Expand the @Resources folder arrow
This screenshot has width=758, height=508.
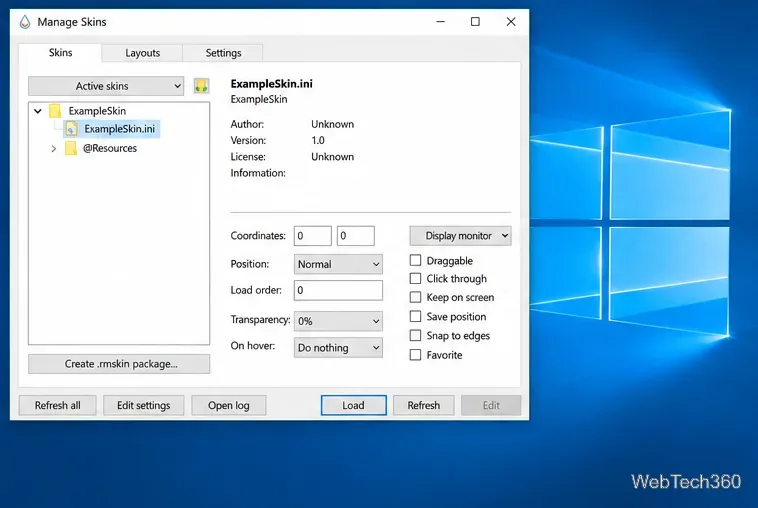[x=54, y=148]
